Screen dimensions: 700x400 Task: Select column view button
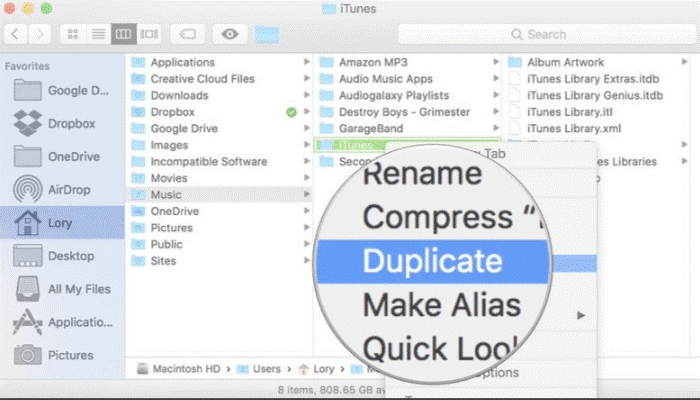(x=124, y=34)
